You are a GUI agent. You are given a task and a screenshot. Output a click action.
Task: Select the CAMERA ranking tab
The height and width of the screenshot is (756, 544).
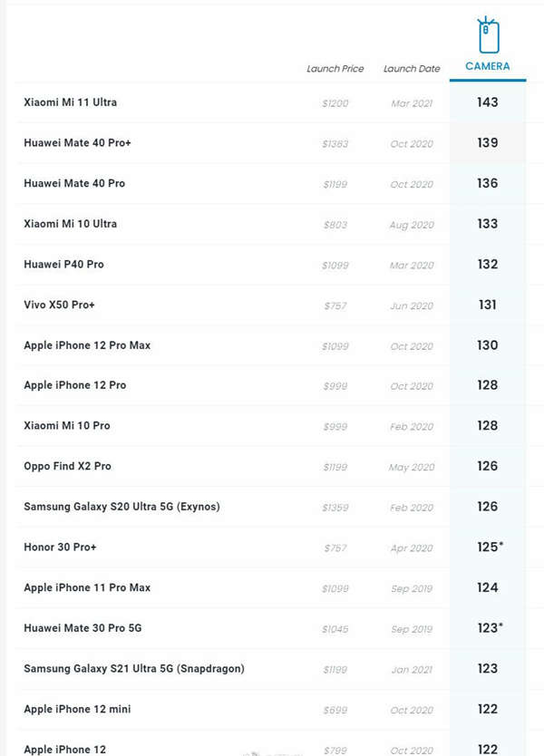488,66
